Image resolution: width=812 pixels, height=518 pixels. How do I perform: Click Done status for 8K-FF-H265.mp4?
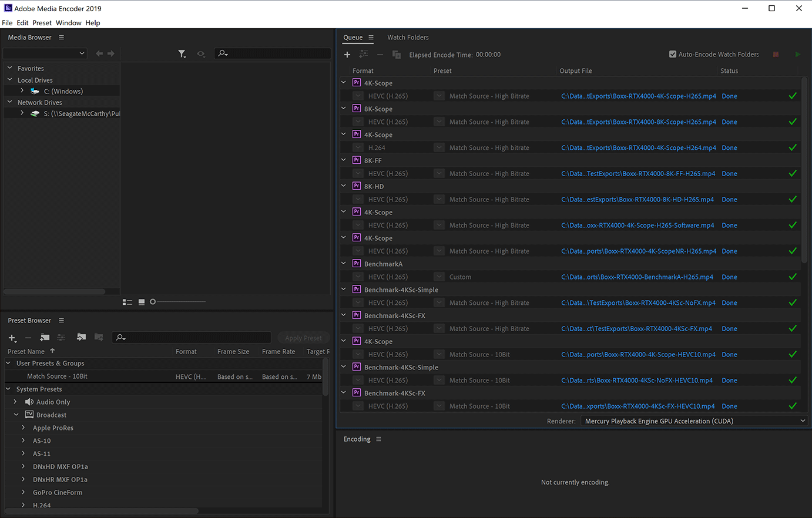729,174
